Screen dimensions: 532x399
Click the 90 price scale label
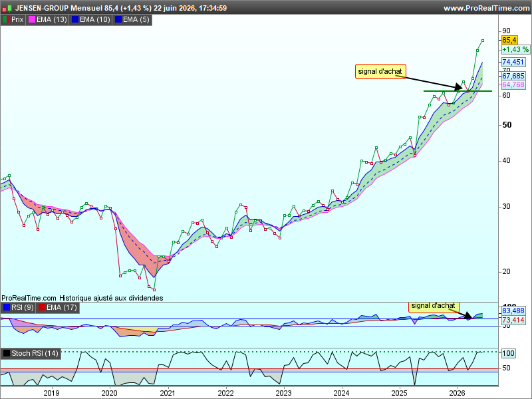point(506,31)
